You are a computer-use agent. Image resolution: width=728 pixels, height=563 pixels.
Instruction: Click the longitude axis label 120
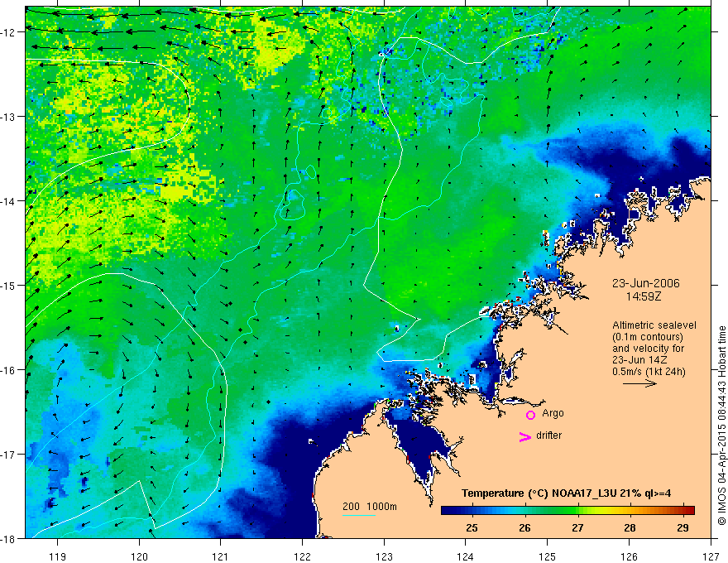[139, 556]
